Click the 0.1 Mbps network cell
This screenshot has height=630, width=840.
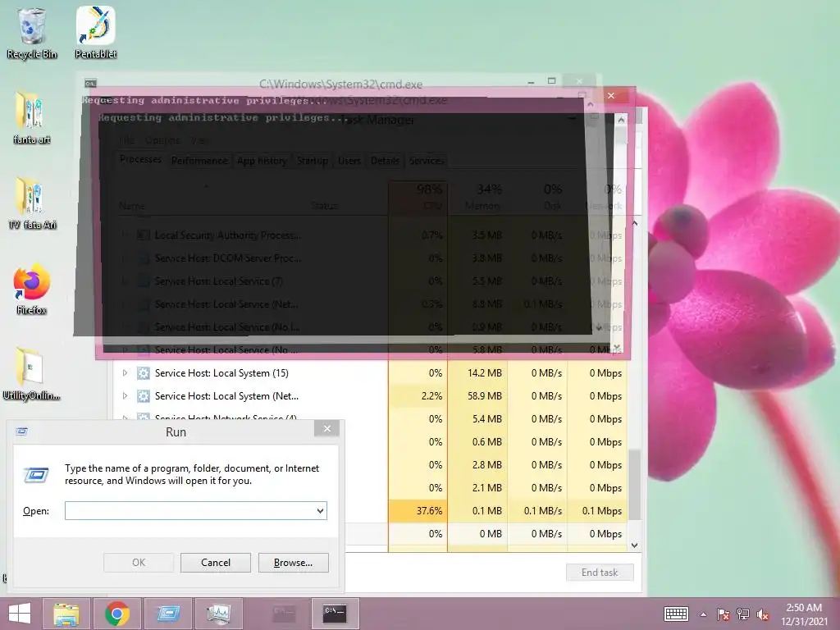(598, 510)
